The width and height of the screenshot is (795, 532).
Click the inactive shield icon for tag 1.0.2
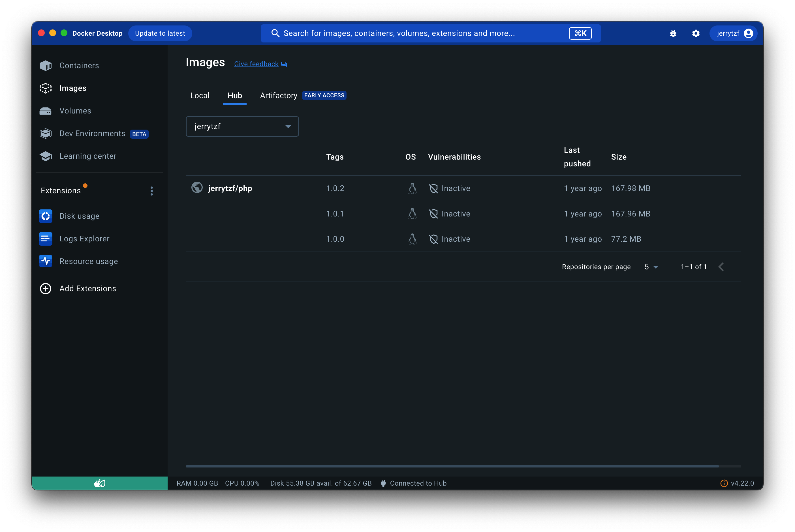click(x=433, y=188)
